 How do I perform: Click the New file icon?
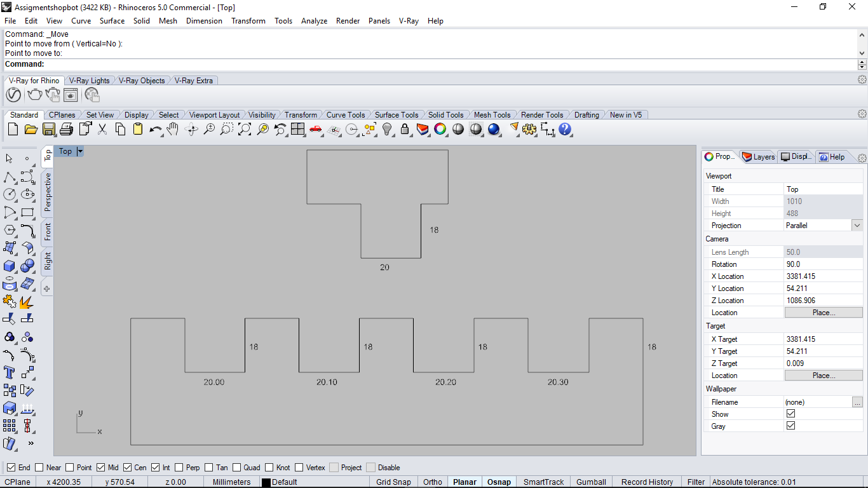[13, 130]
